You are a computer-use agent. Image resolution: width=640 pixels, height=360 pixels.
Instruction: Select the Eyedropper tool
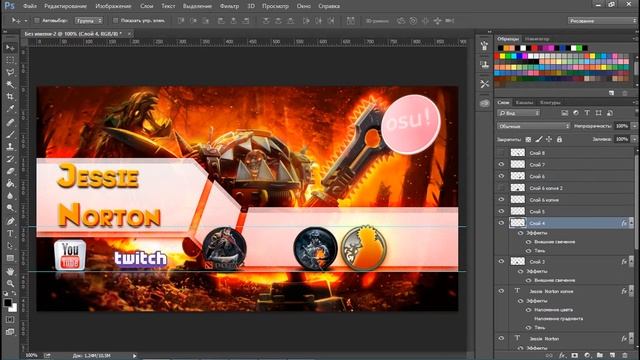tap(10, 109)
